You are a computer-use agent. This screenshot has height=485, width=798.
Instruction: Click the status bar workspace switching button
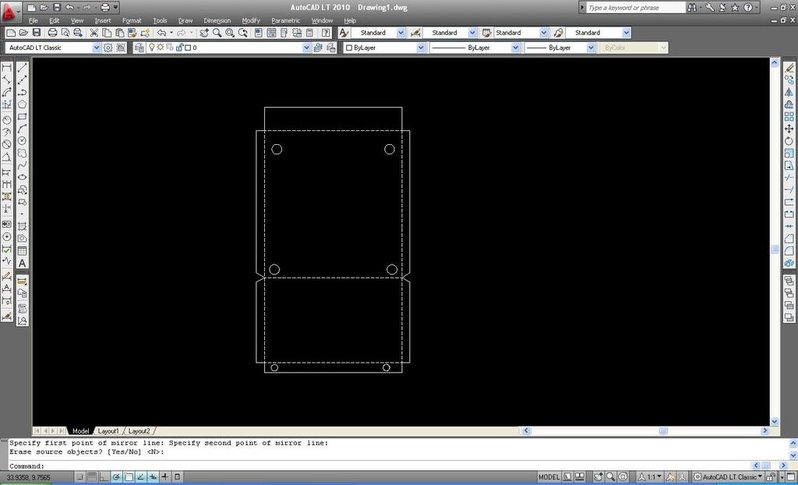pyautogui.click(x=729, y=477)
